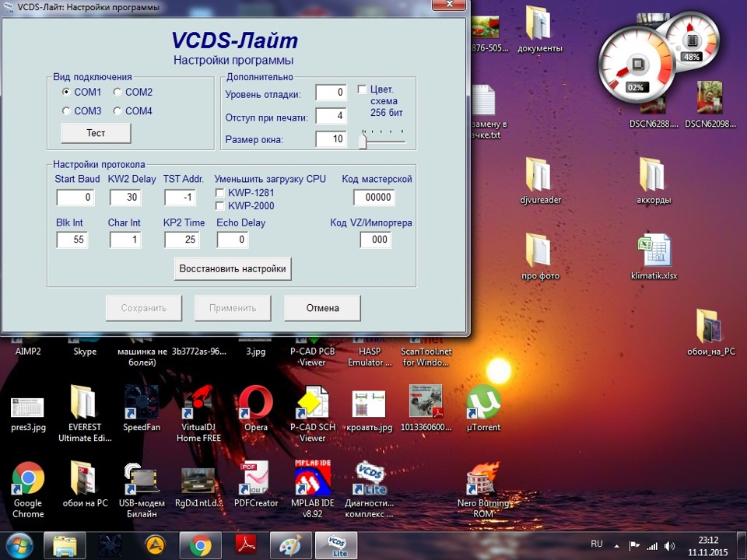This screenshot has width=747, height=560.
Task: Open the taskbar clock showing 23:12
Action: (708, 546)
